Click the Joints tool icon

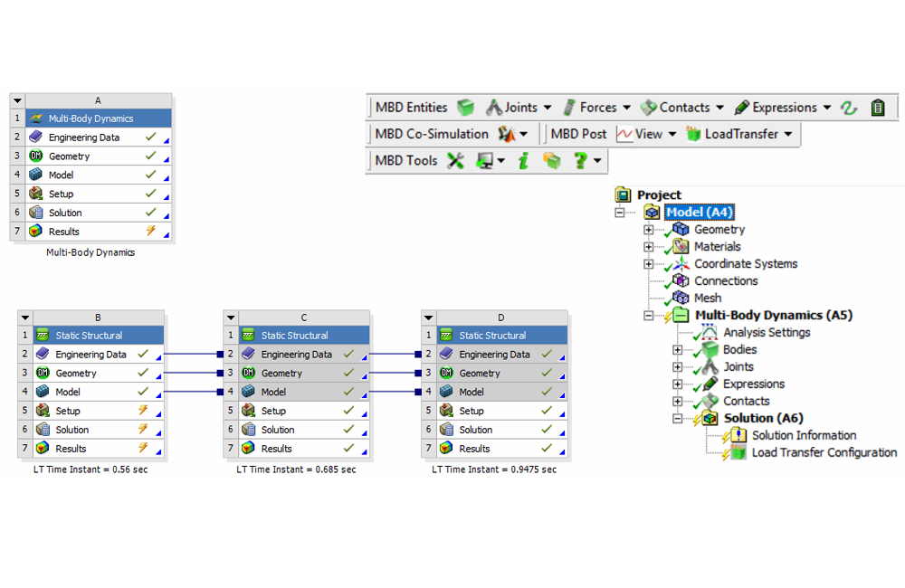click(x=493, y=107)
